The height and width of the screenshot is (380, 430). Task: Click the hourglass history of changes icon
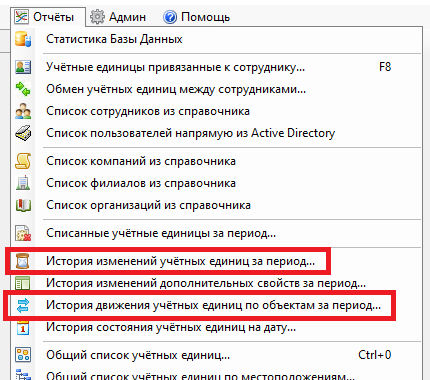point(23,261)
